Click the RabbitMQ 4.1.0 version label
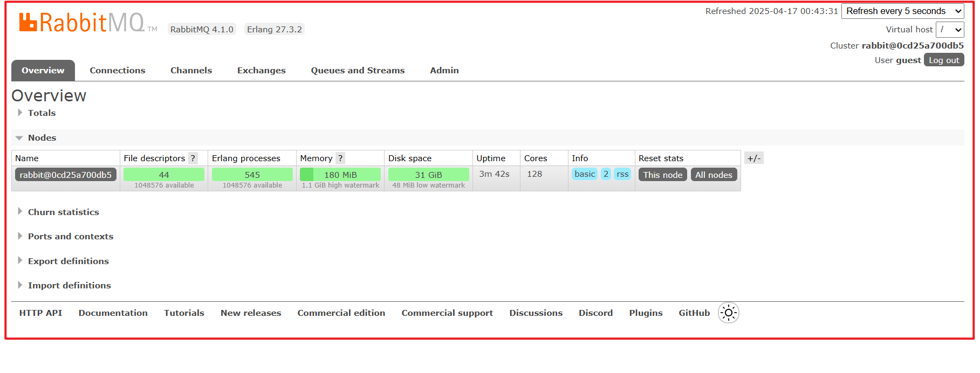 [202, 29]
